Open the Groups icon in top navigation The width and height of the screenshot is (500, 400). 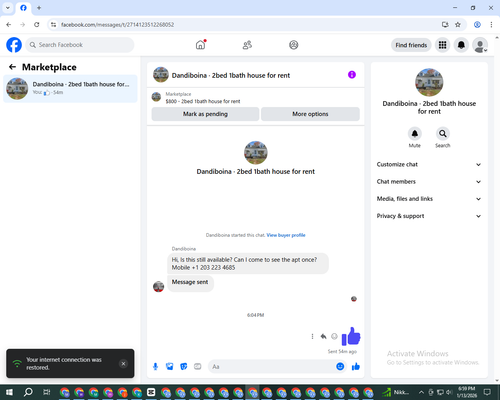pyautogui.click(x=294, y=45)
